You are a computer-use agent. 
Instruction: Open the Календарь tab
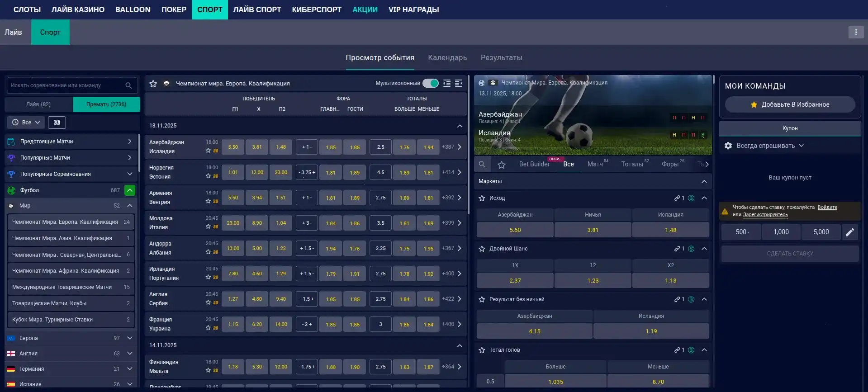pyautogui.click(x=447, y=58)
